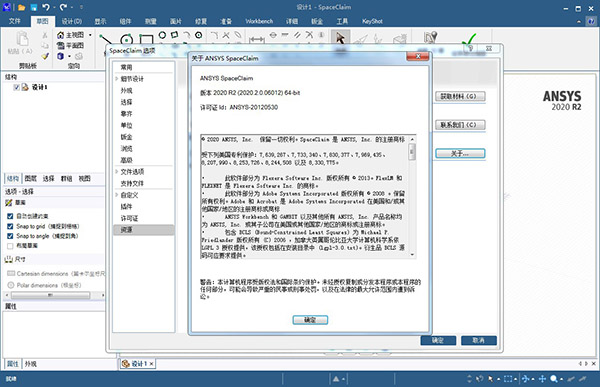Expand the 自定义 options category
Image resolution: width=600 pixels, height=387 pixels.
117,195
